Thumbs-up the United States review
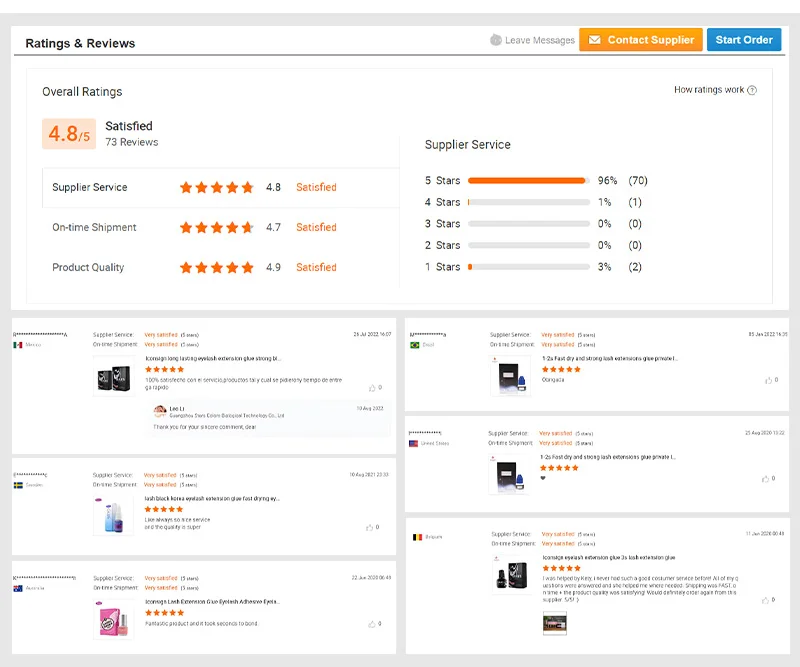 point(767,478)
